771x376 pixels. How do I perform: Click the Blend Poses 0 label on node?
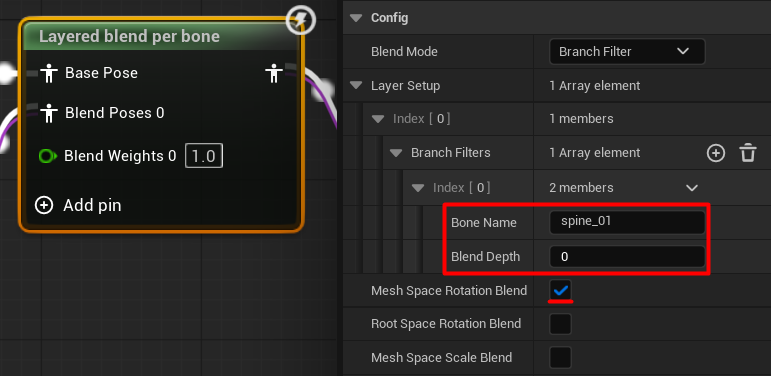pyautogui.click(x=115, y=113)
